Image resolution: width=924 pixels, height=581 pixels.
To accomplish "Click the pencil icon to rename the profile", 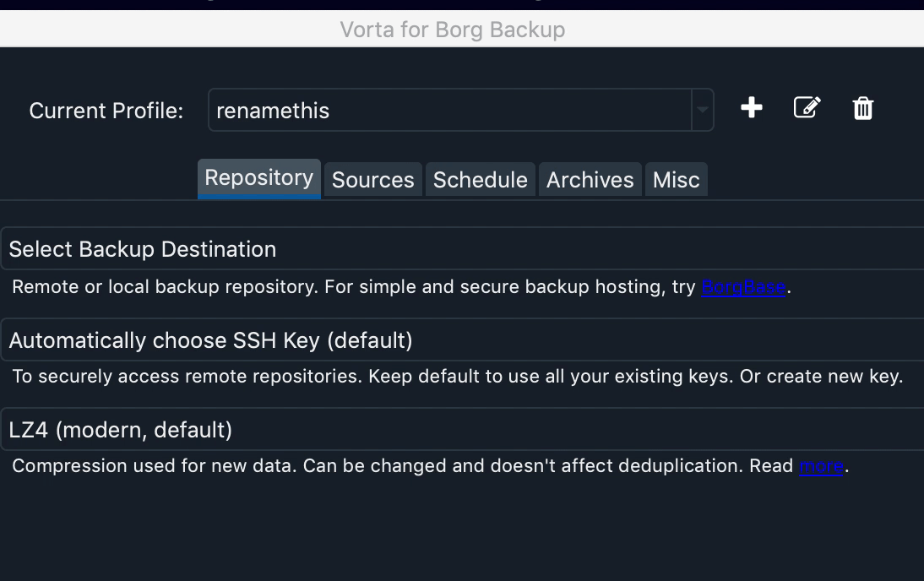I will point(807,108).
